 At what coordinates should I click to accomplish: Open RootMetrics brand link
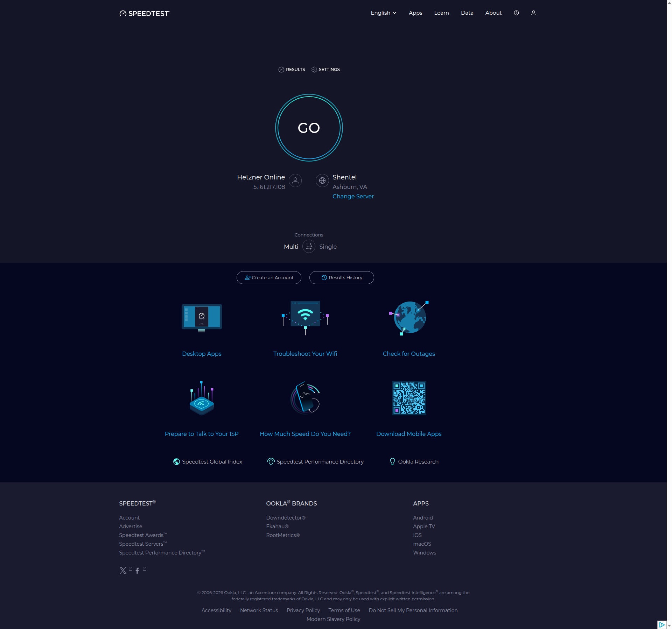(x=283, y=535)
